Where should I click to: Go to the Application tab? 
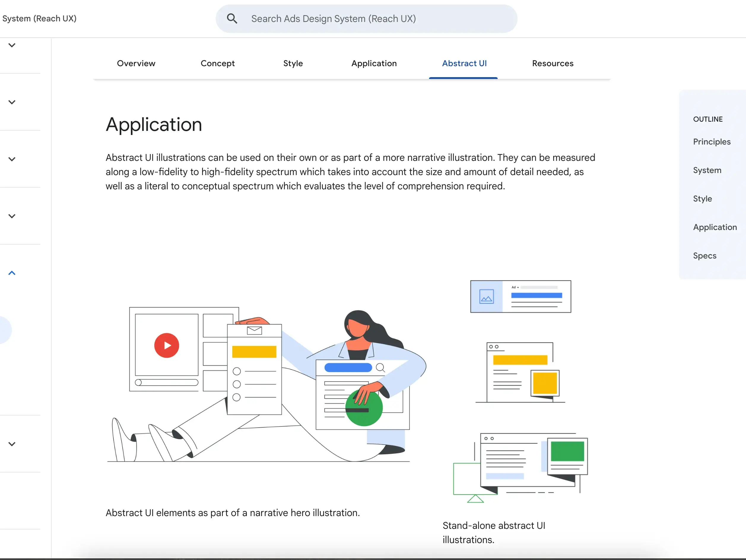coord(374,64)
